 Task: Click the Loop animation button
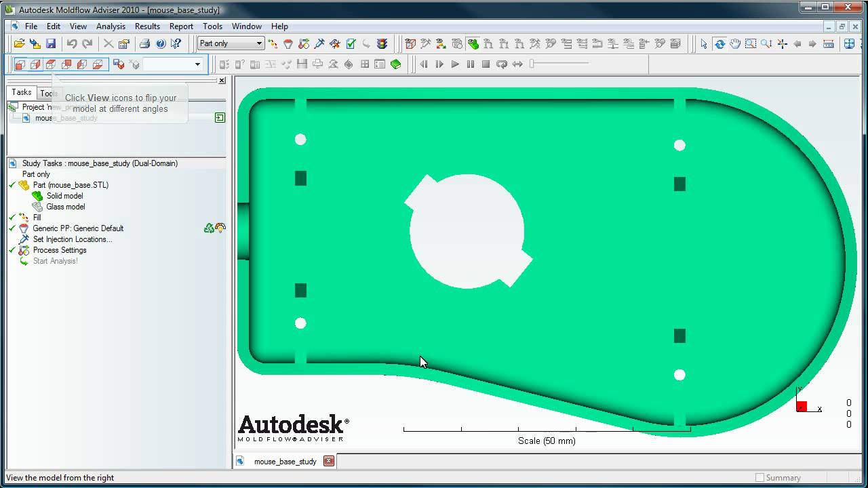502,64
